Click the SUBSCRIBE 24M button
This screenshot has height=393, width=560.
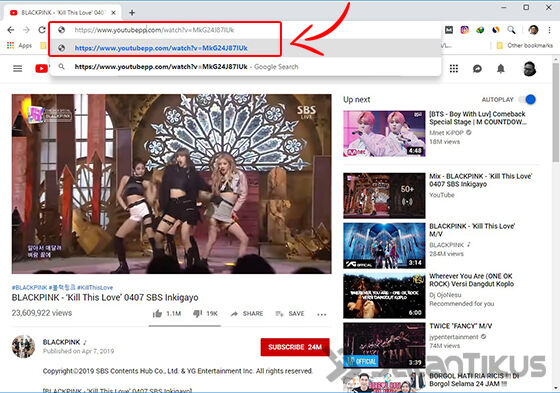point(295,347)
